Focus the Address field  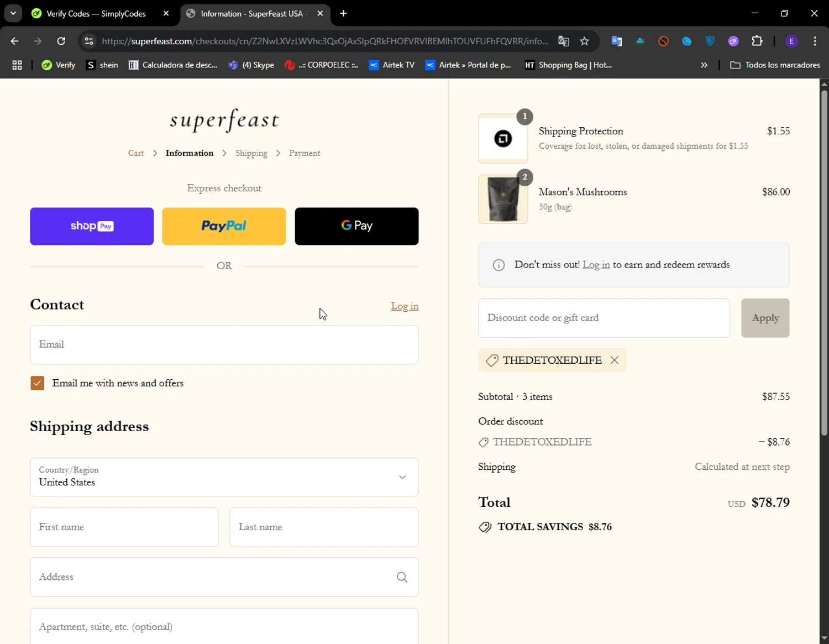click(x=224, y=577)
